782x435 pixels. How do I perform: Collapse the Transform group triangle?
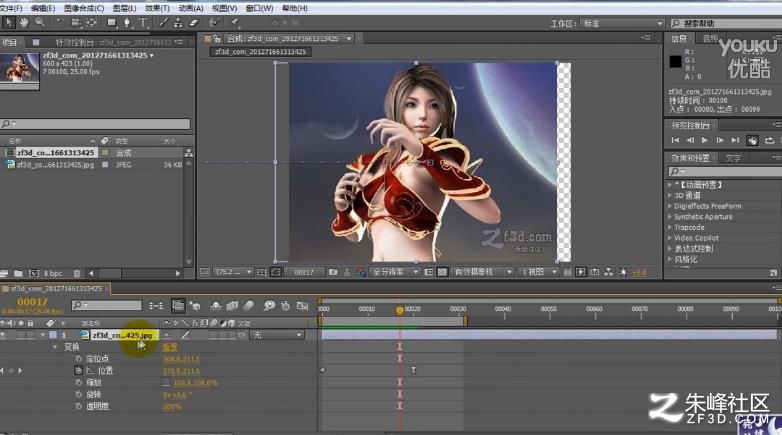tap(55, 347)
